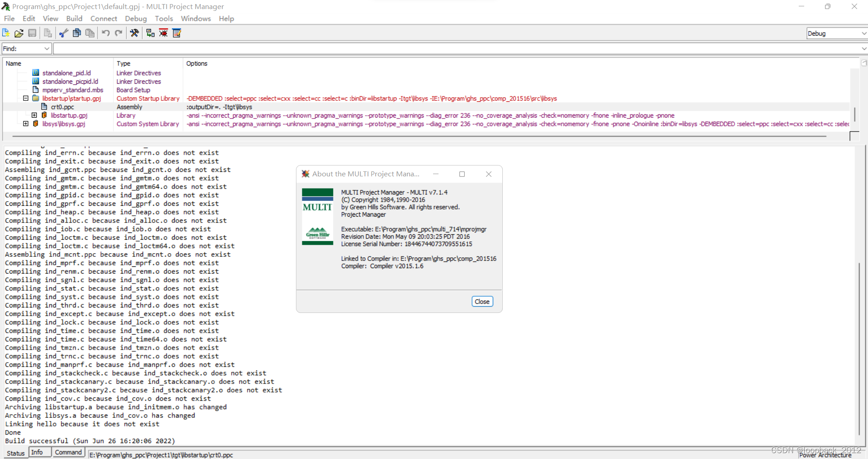Screen dimensions: 868x459
Task: Start a build with the hammer icon
Action: pos(134,33)
